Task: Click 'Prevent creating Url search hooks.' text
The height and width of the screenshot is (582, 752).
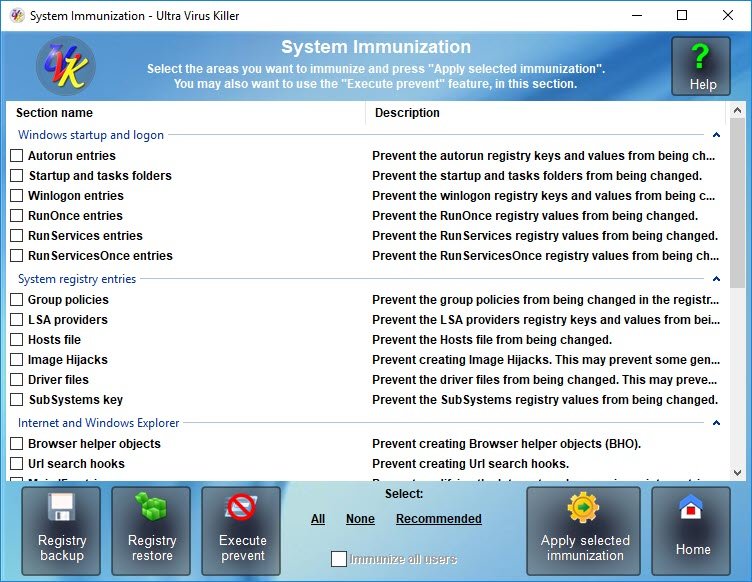Action: [470, 464]
